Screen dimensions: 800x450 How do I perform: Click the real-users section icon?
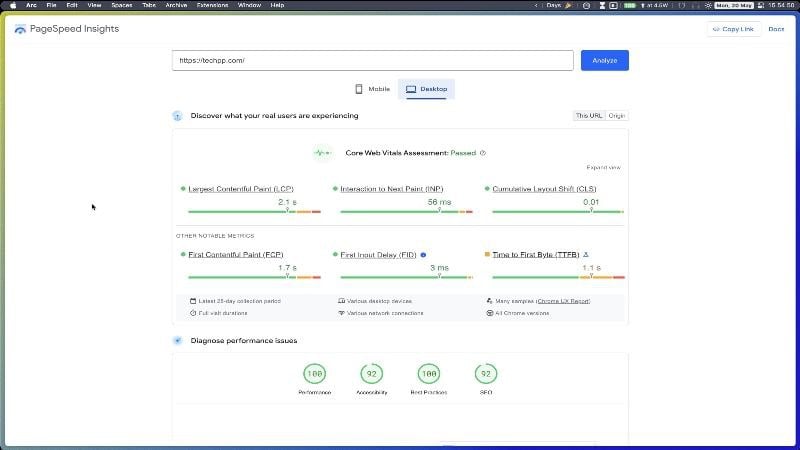pos(177,116)
